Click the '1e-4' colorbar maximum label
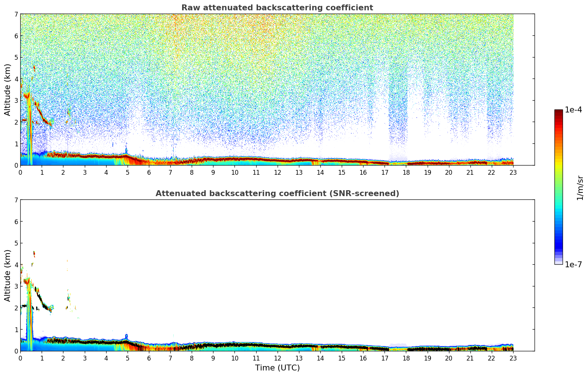This screenshot has width=588, height=376. [x=573, y=110]
